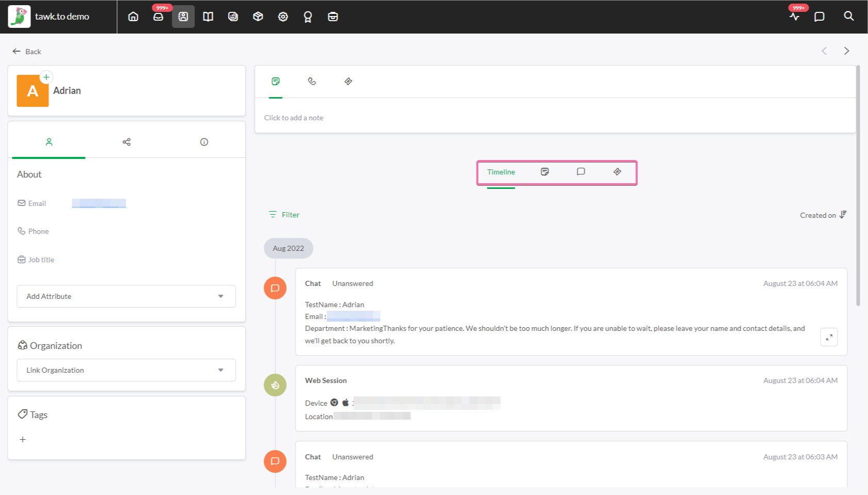Switch to the phone call tab in composer
The height and width of the screenshot is (495, 868).
tap(312, 82)
